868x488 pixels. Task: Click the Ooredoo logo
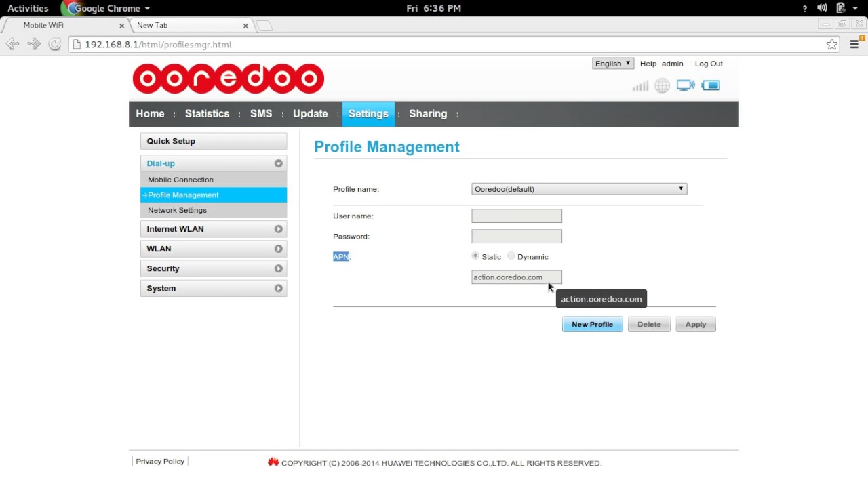click(229, 79)
